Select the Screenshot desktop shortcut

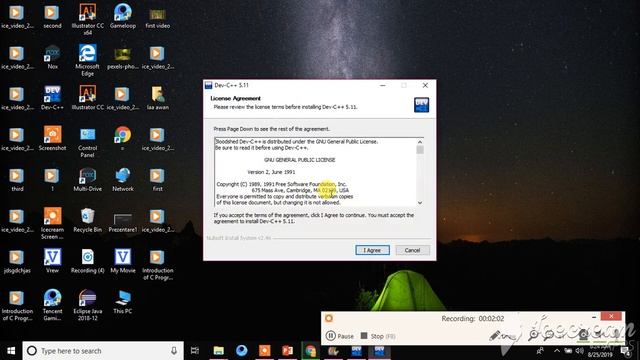tap(52, 139)
